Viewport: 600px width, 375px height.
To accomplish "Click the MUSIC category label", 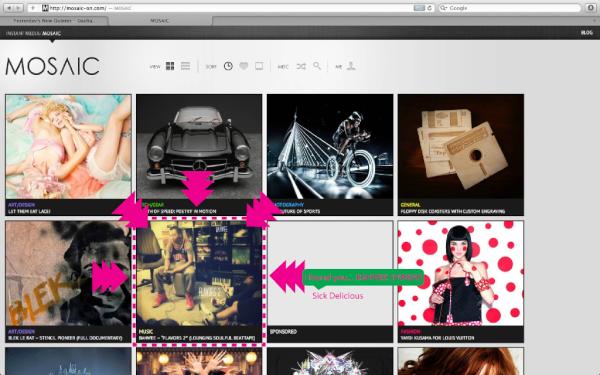I will tap(146, 332).
